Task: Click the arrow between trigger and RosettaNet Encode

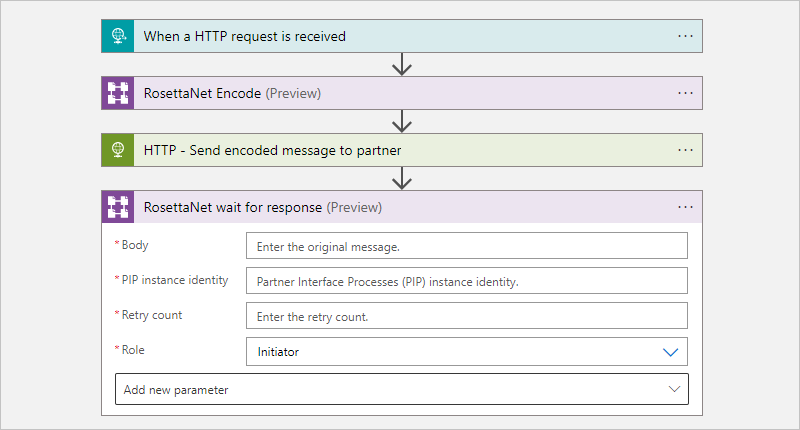Action: pyautogui.click(x=402, y=65)
